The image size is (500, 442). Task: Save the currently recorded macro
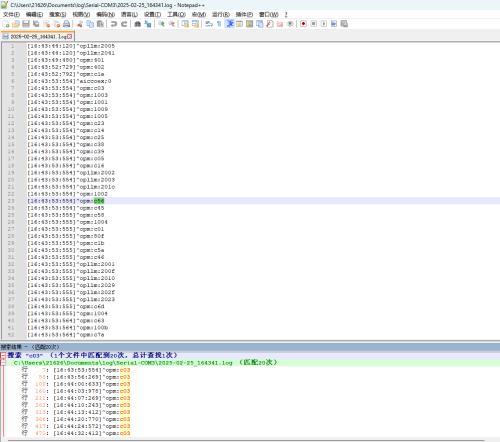[x=344, y=24]
